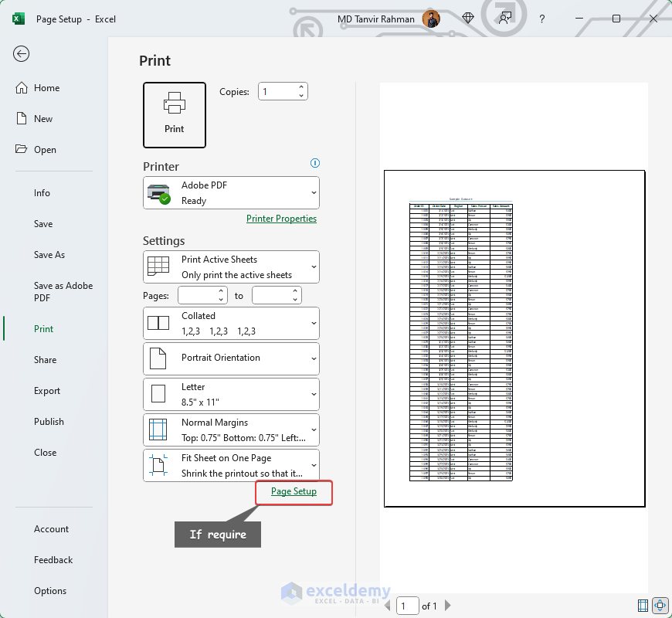Expand the Normal Margins dropdown
The image size is (672, 618).
pyautogui.click(x=232, y=430)
